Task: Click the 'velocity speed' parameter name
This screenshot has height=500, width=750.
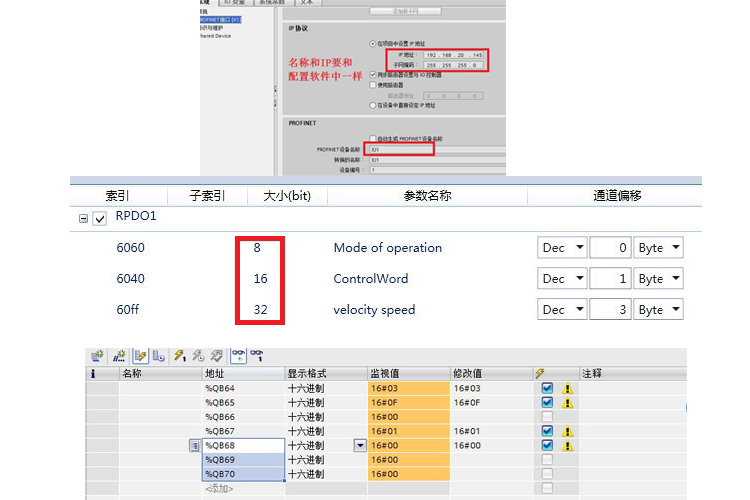Action: click(374, 310)
